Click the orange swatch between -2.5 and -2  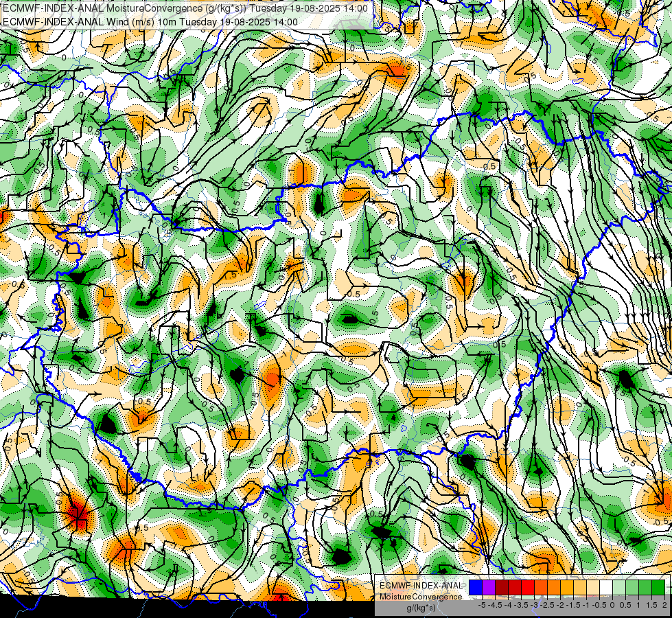click(x=554, y=588)
